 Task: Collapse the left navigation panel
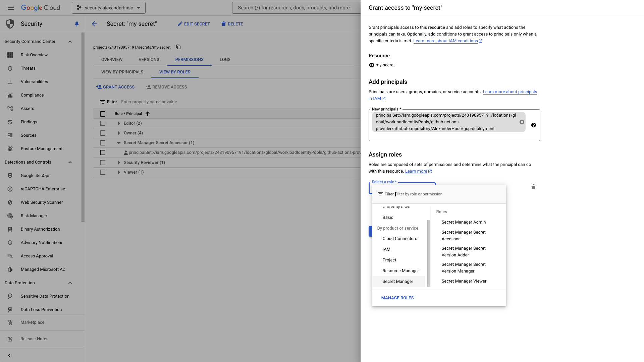pyautogui.click(x=10, y=356)
